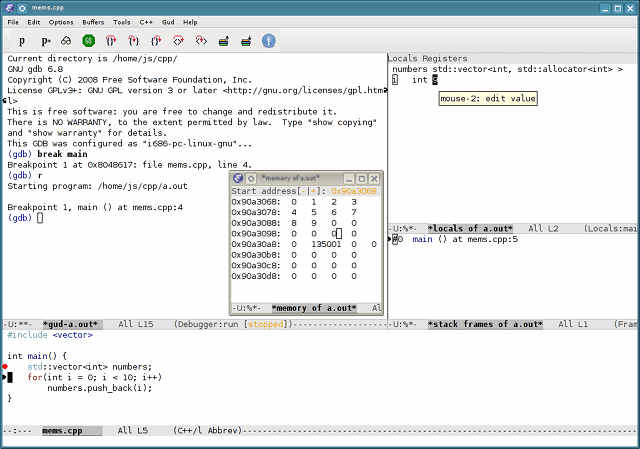Click the '-' start address decrement link
The width and height of the screenshot is (640, 449).
(303, 191)
